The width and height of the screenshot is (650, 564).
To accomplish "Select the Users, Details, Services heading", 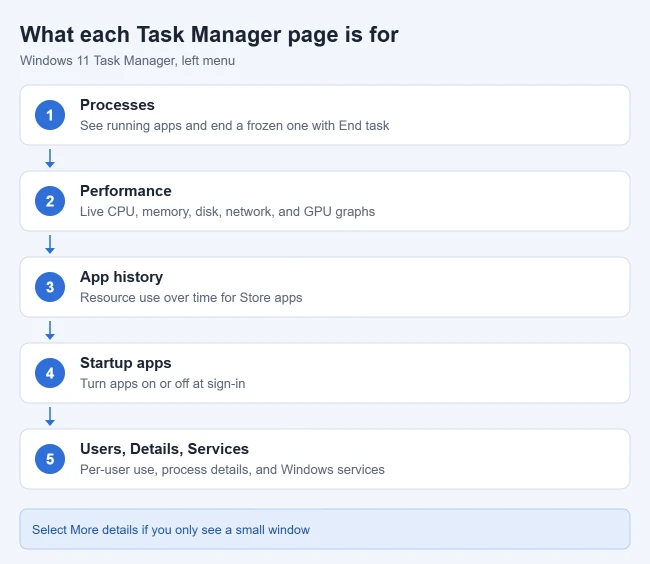I will (x=164, y=449).
